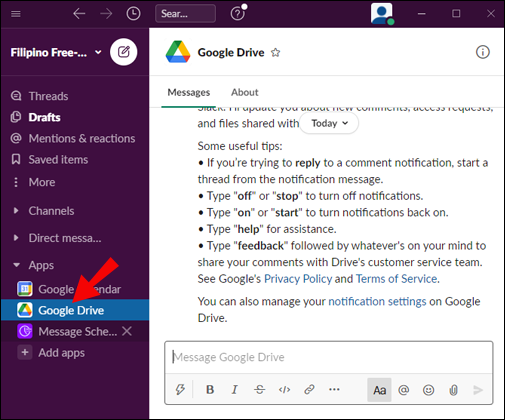
Task: Switch to the About tab
Action: coord(245,92)
